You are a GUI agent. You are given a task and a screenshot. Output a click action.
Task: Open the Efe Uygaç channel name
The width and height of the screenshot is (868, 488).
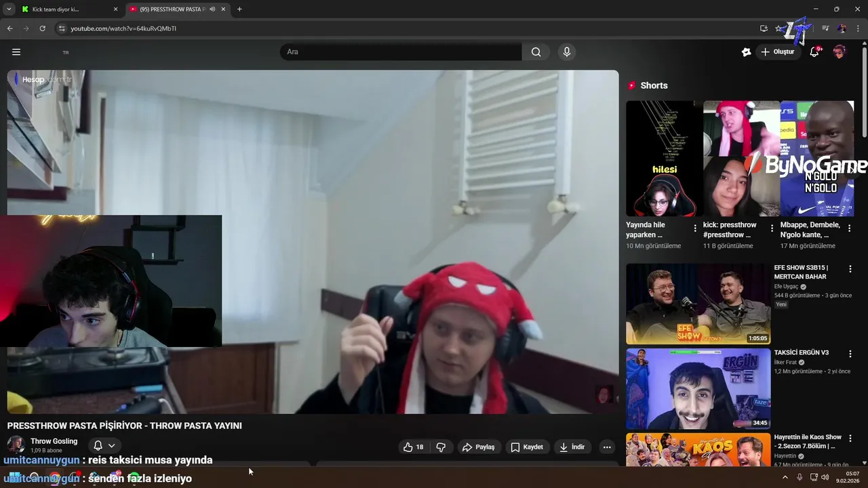pyautogui.click(x=787, y=287)
